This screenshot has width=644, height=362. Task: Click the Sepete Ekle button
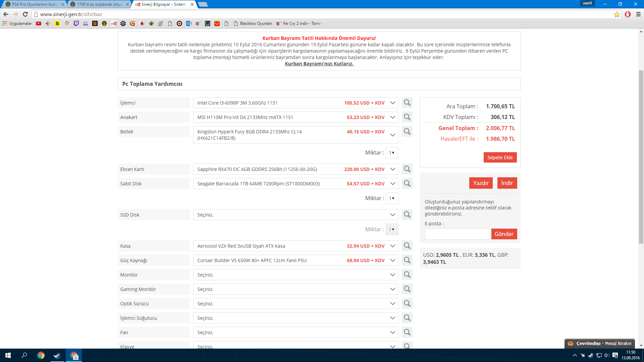pyautogui.click(x=500, y=158)
